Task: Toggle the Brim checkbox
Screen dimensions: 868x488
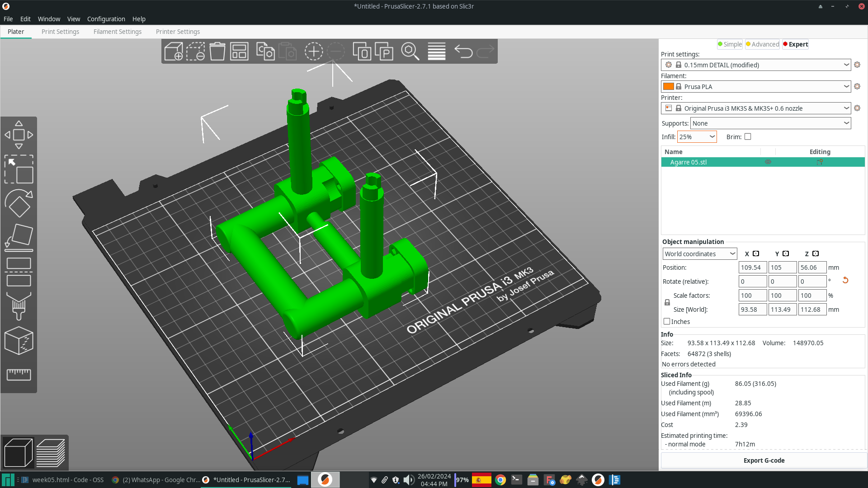Action: tap(748, 136)
